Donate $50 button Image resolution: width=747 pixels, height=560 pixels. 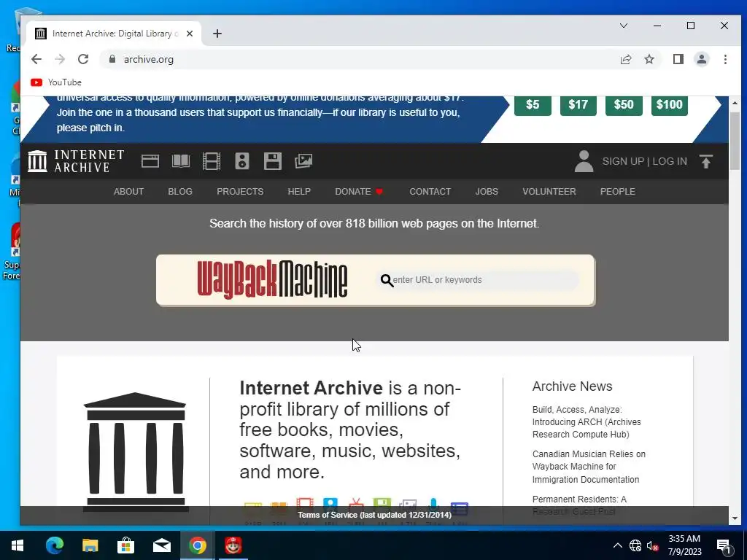(x=624, y=105)
